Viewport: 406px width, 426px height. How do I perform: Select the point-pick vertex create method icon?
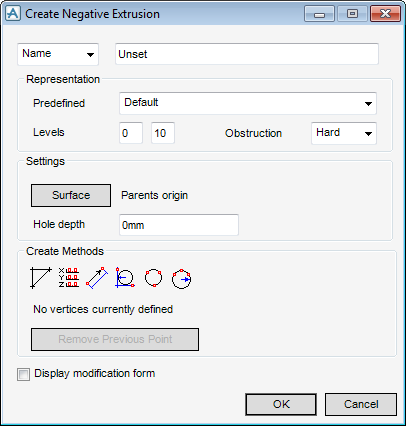41,278
